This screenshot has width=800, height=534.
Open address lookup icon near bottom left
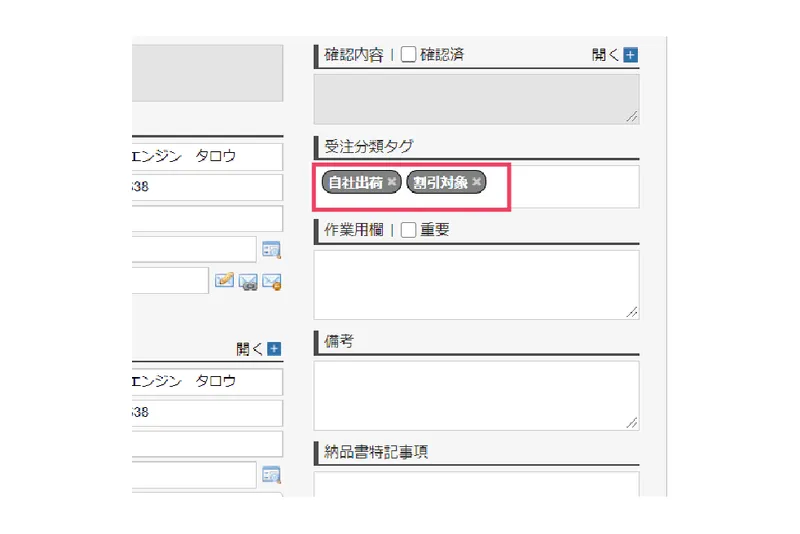coord(271,475)
